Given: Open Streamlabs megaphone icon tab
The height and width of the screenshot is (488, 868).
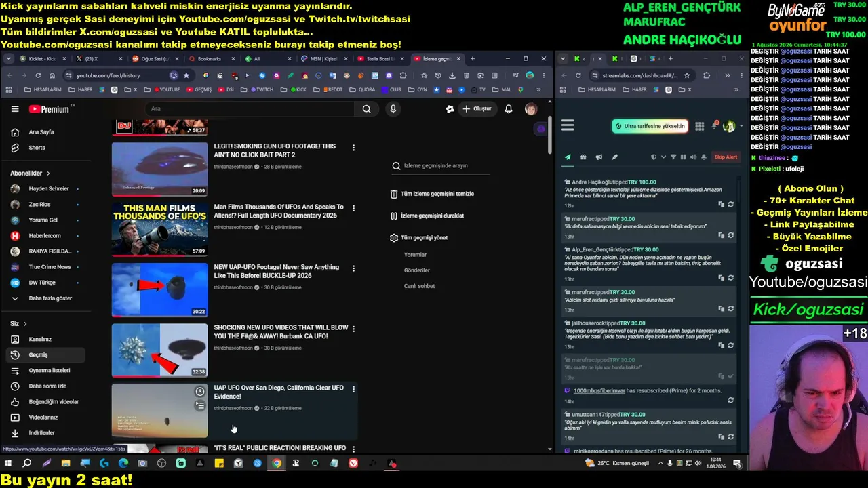Looking at the screenshot, I should point(599,157).
